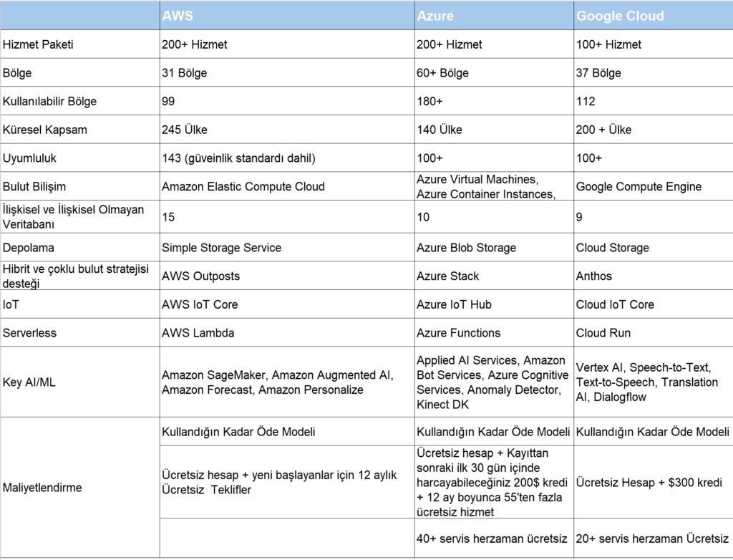Screen dimensions: 733x560
Task: Select the Google Compute Engine cell
Action: click(653, 186)
